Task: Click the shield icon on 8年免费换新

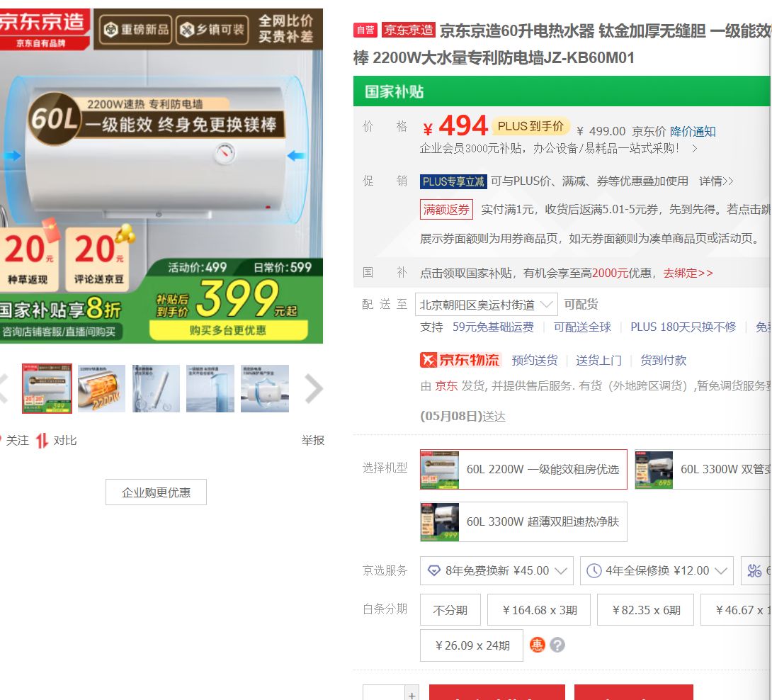Action: (x=433, y=570)
